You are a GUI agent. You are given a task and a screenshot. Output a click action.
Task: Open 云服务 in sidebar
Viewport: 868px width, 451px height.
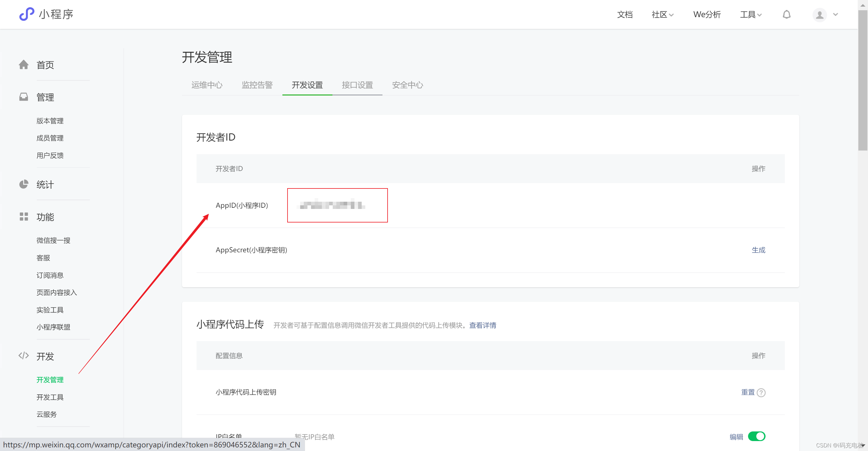point(46,414)
